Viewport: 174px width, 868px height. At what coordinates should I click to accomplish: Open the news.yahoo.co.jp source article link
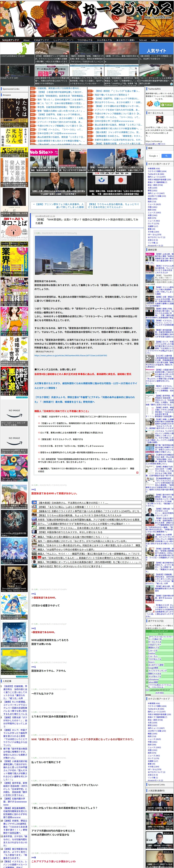point(71,355)
